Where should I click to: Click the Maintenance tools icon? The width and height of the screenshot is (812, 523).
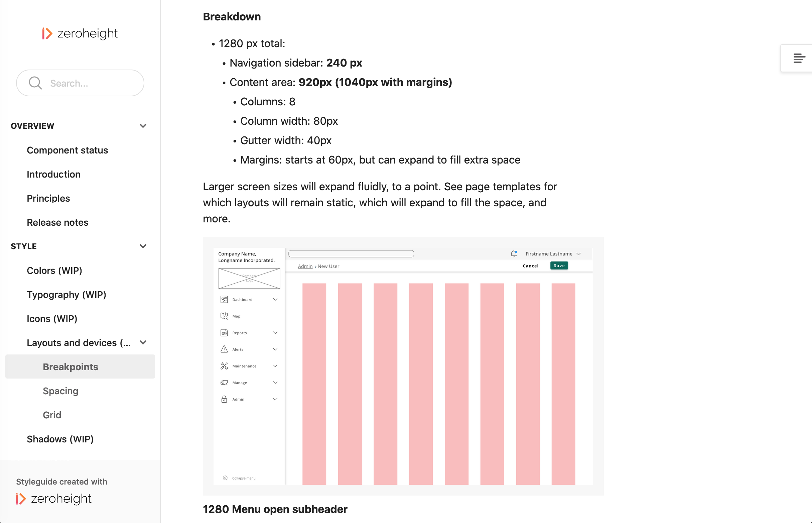224,366
